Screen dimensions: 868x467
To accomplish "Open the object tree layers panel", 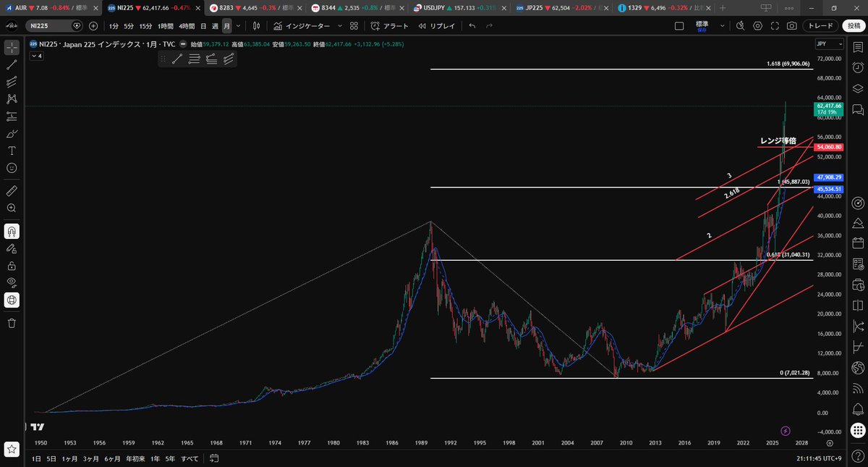I will pyautogui.click(x=858, y=89).
